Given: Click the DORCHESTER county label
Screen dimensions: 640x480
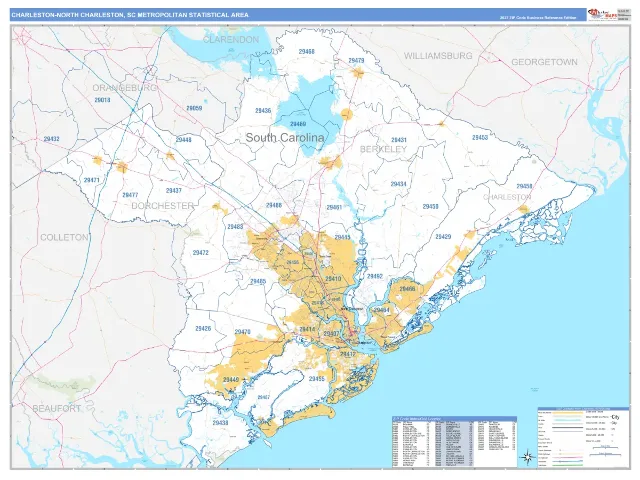Looking at the screenshot, I should (x=163, y=206).
